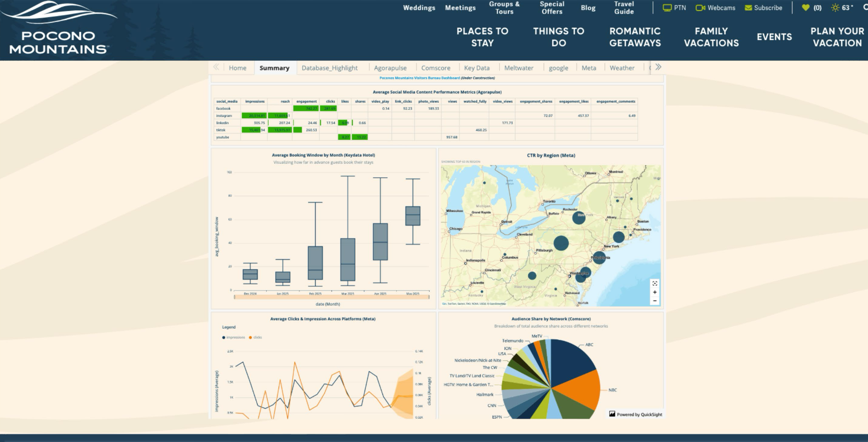Click the Webcams camera icon
The height and width of the screenshot is (442, 868).
[700, 8]
